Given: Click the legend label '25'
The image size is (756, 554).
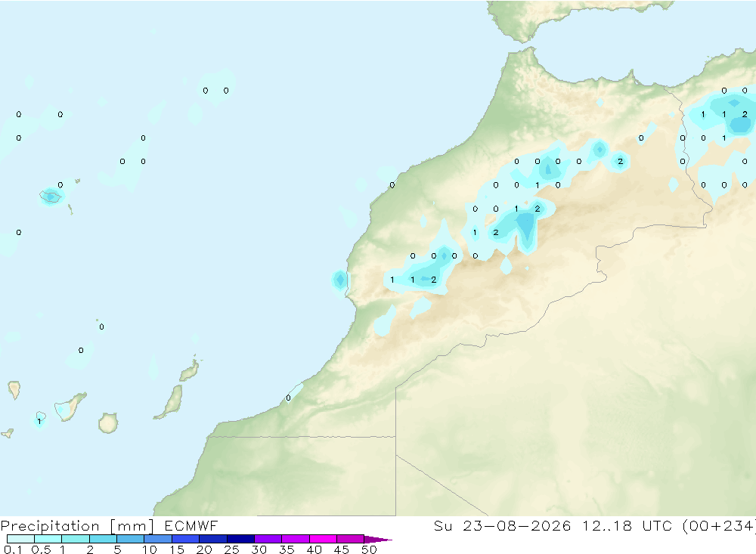Looking at the screenshot, I should pos(231,549).
